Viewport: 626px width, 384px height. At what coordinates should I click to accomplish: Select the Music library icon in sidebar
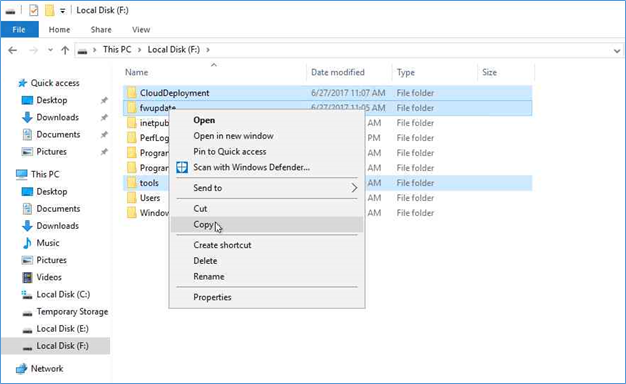pyautogui.click(x=27, y=243)
